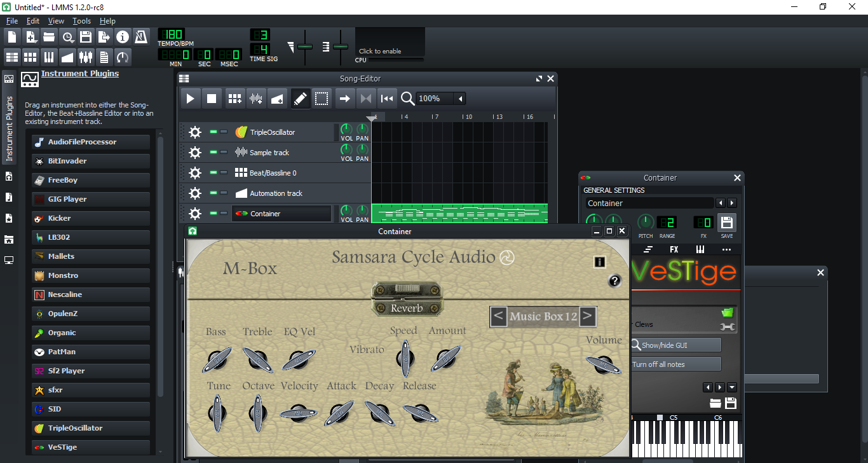Select Sf2 Player instrument plugin
868x463 pixels.
pyautogui.click(x=91, y=371)
